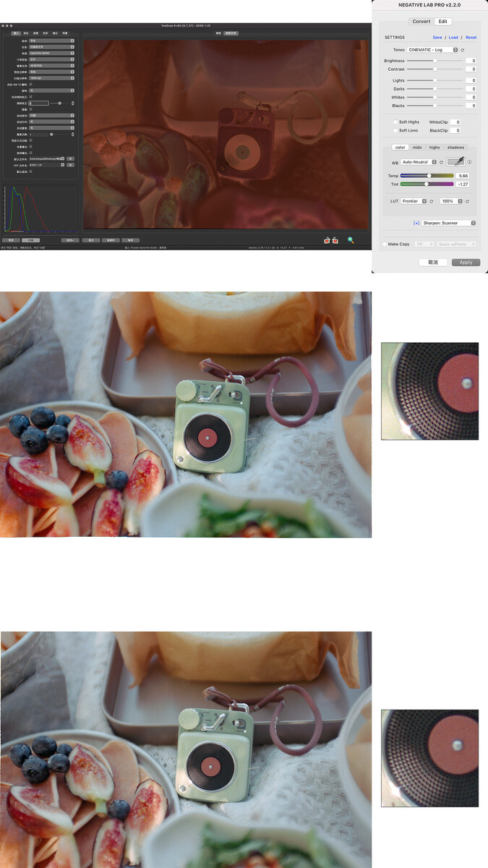Click the VueScan negative preview image
The height and width of the screenshot is (868, 488).
[x=226, y=134]
